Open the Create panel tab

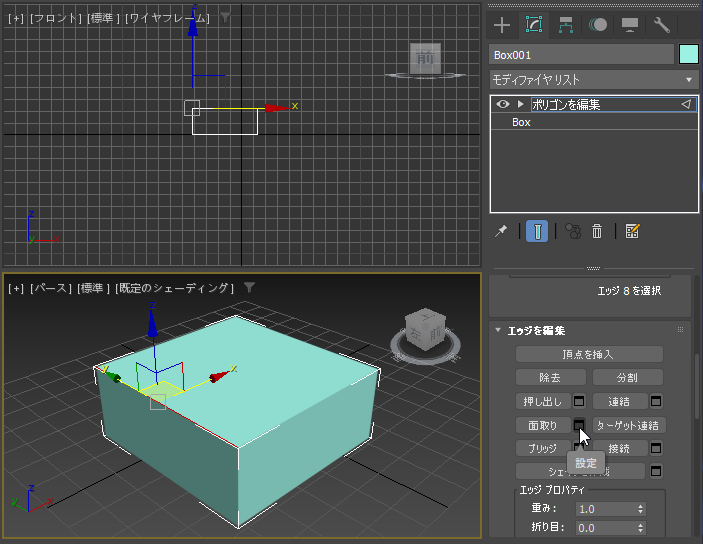point(502,25)
